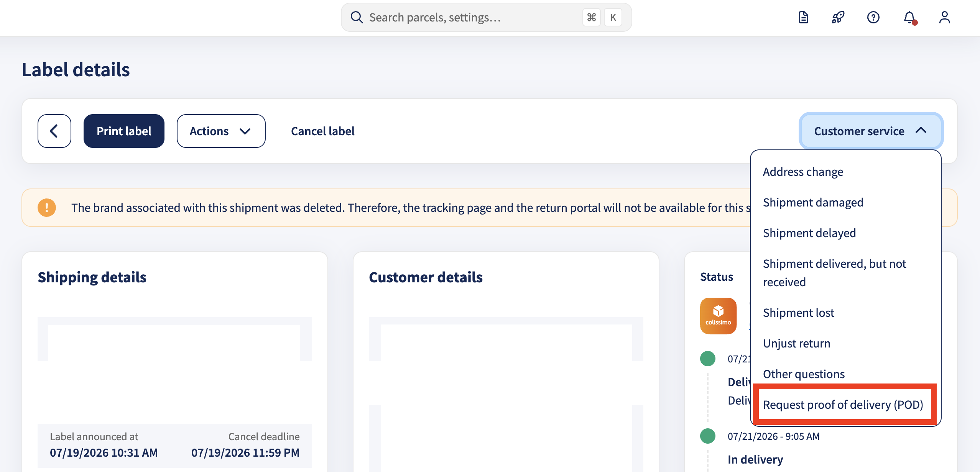
Task: Expand the Actions dropdown
Action: coord(221,131)
